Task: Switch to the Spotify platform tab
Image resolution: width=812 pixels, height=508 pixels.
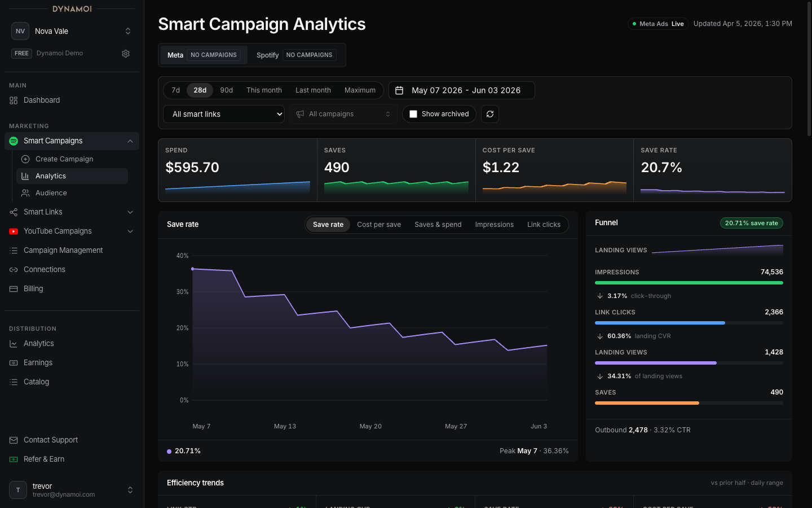Action: (296, 55)
